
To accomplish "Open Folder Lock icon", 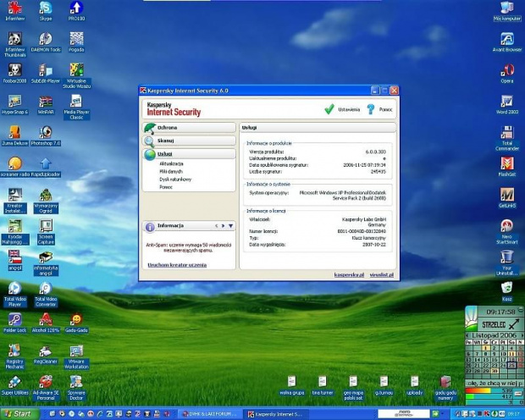I will [14, 323].
